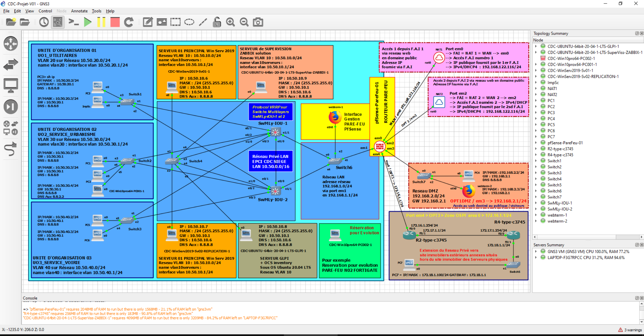
Task: Select the R2-type-c3745 router node
Action: (x=409, y=235)
